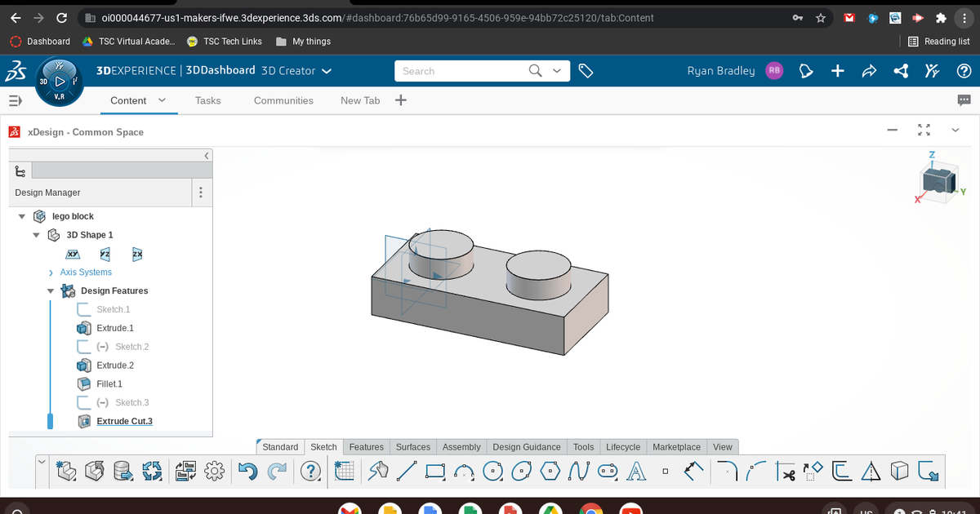
Task: Switch to the Standard toolbar tab
Action: [280, 447]
